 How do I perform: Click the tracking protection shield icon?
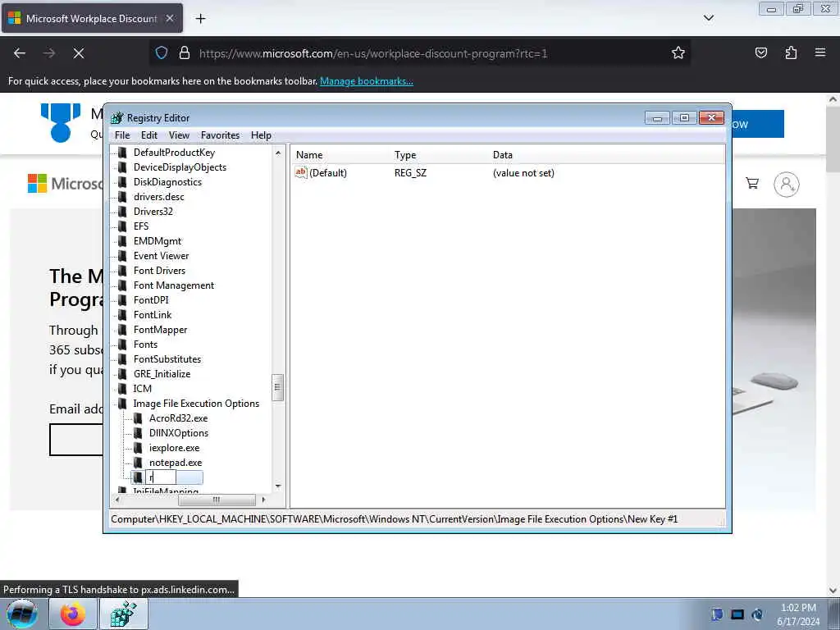click(x=162, y=52)
